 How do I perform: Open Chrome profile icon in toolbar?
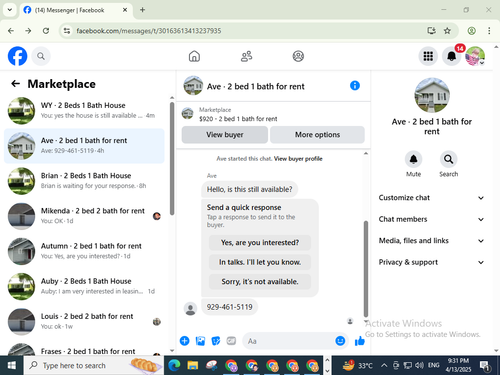(x=471, y=31)
